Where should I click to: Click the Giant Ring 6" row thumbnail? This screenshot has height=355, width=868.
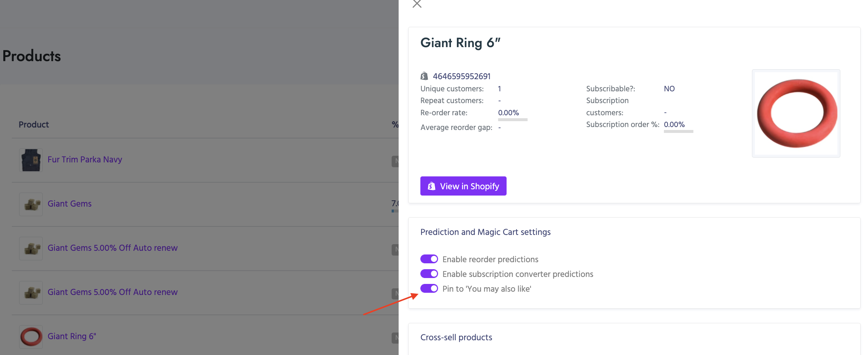point(31,337)
